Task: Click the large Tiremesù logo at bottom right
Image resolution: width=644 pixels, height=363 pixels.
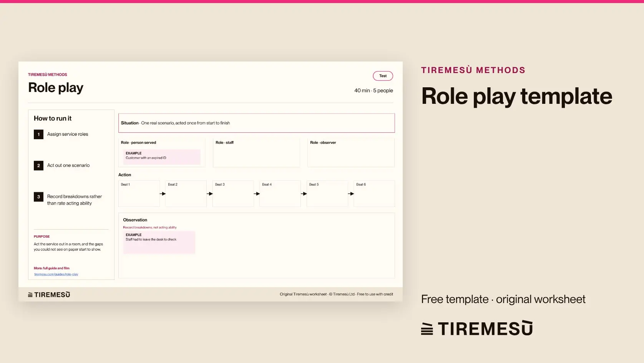Action: pos(477,328)
